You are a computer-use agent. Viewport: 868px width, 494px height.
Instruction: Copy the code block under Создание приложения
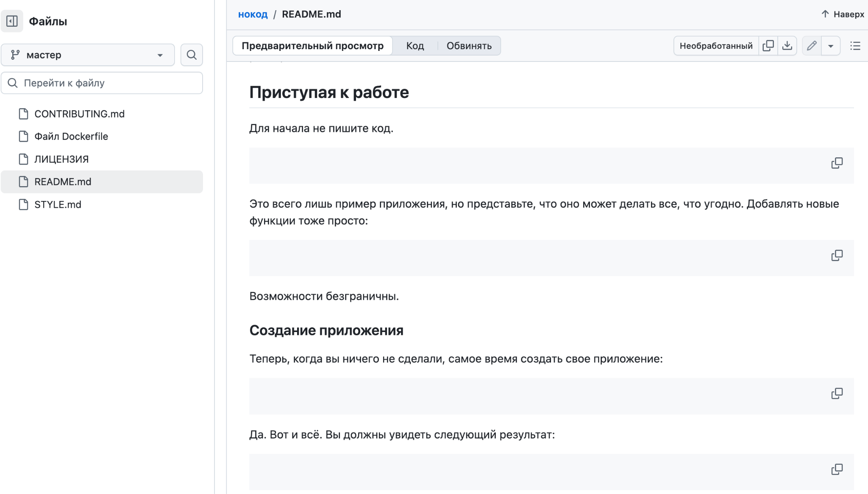pyautogui.click(x=837, y=393)
